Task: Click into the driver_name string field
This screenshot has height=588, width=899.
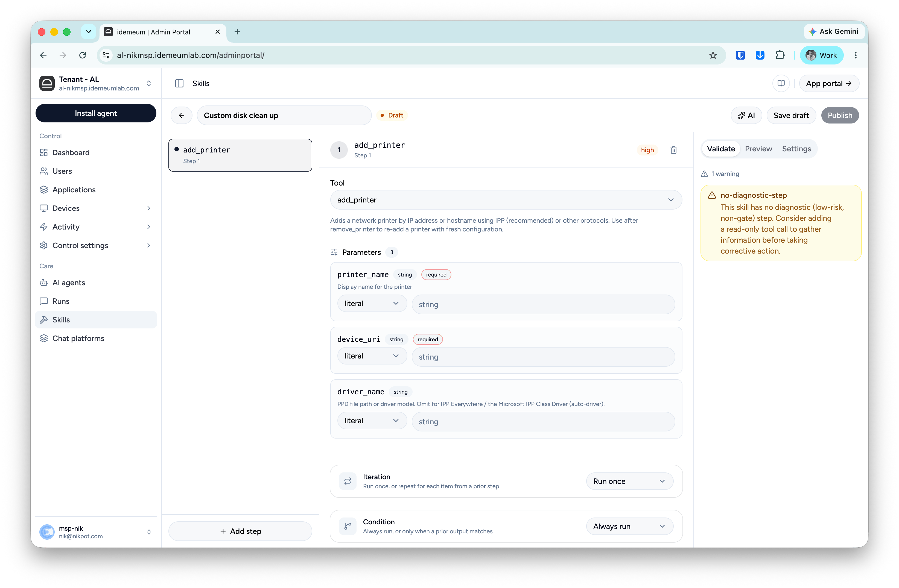Action: click(543, 422)
